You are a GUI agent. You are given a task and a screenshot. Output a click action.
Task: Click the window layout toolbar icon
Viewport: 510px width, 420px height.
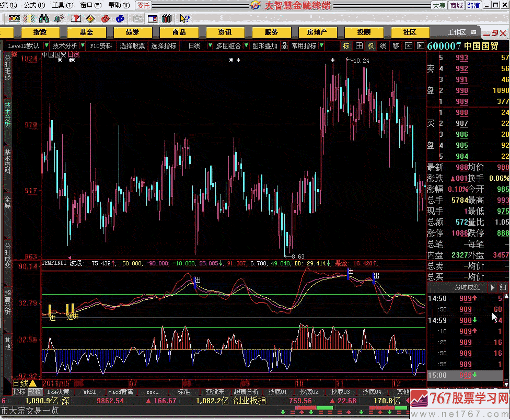[152, 18]
